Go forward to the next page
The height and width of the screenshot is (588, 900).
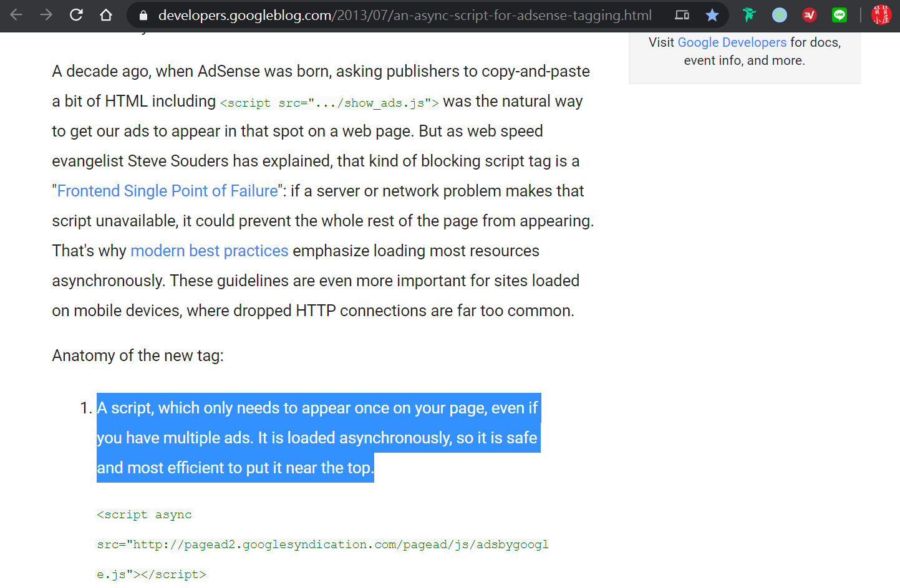[x=46, y=15]
